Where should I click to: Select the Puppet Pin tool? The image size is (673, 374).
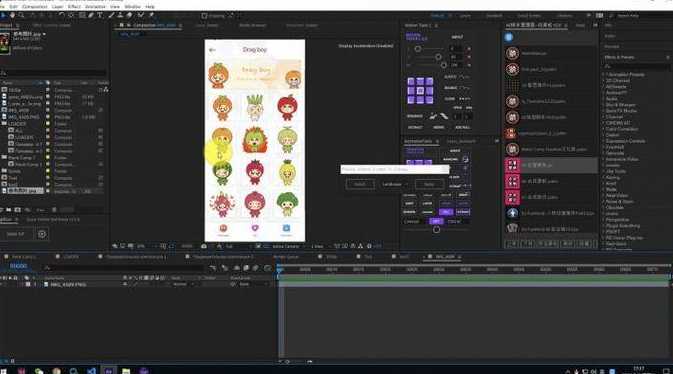(151, 15)
